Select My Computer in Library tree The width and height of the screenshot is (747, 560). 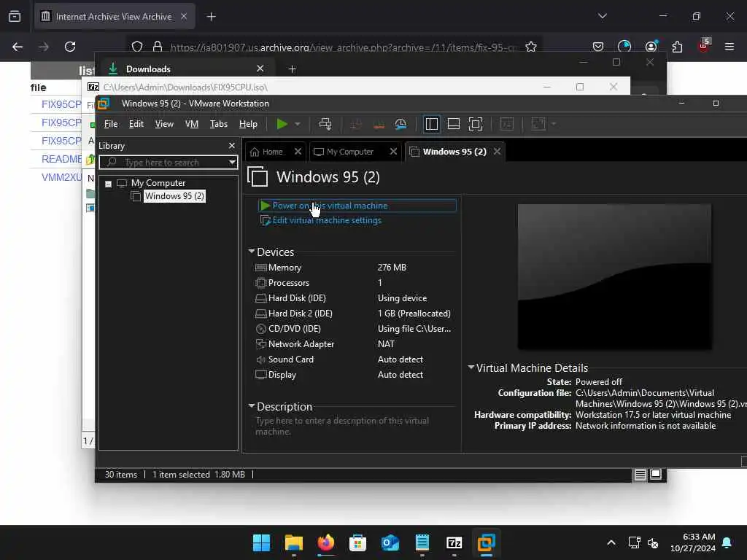tap(158, 183)
